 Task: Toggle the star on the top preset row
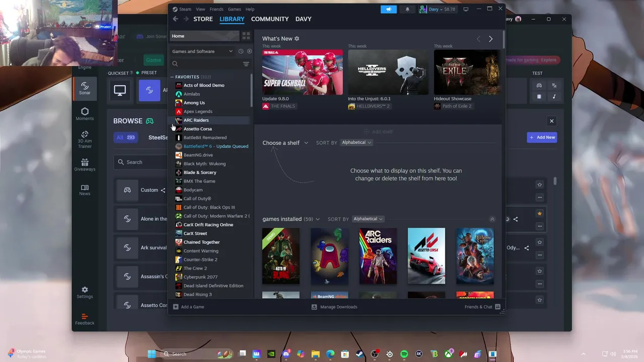click(x=539, y=185)
